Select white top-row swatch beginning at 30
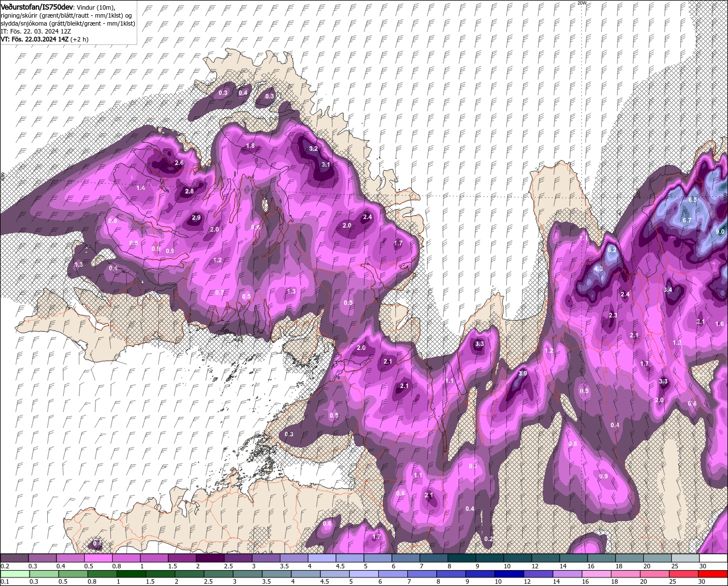 click(x=713, y=558)
